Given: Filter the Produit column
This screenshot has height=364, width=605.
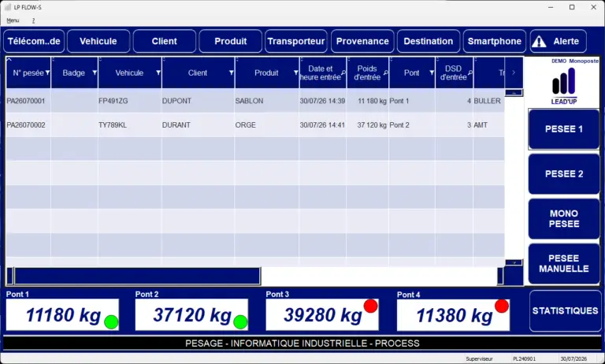Looking at the screenshot, I should pyautogui.click(x=295, y=73).
